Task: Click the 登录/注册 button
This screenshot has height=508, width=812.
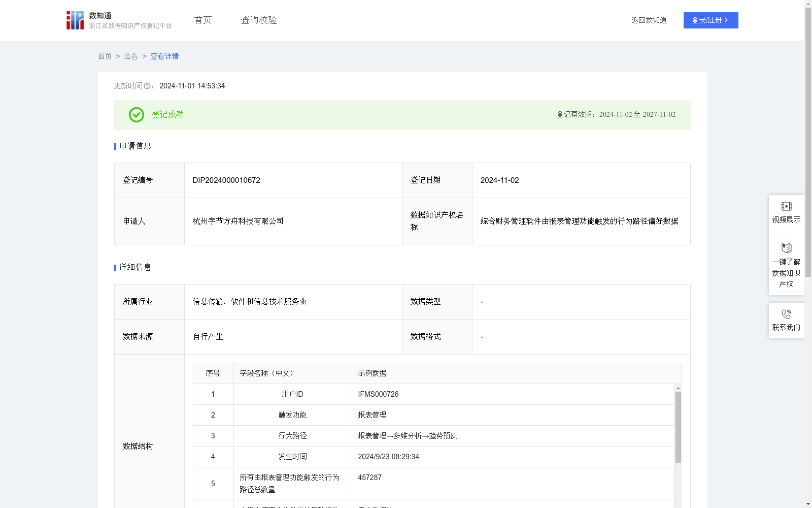Action: pyautogui.click(x=710, y=20)
